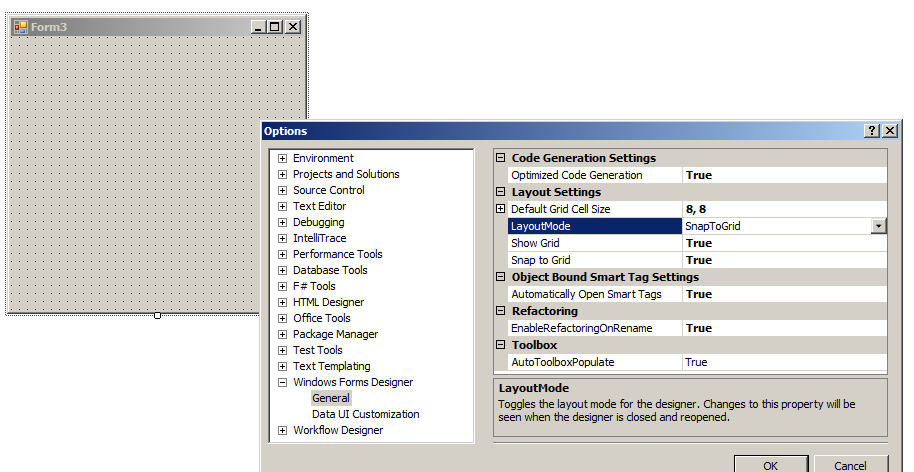Expand the Debugging node
The image size is (914, 472).
pyautogui.click(x=283, y=223)
